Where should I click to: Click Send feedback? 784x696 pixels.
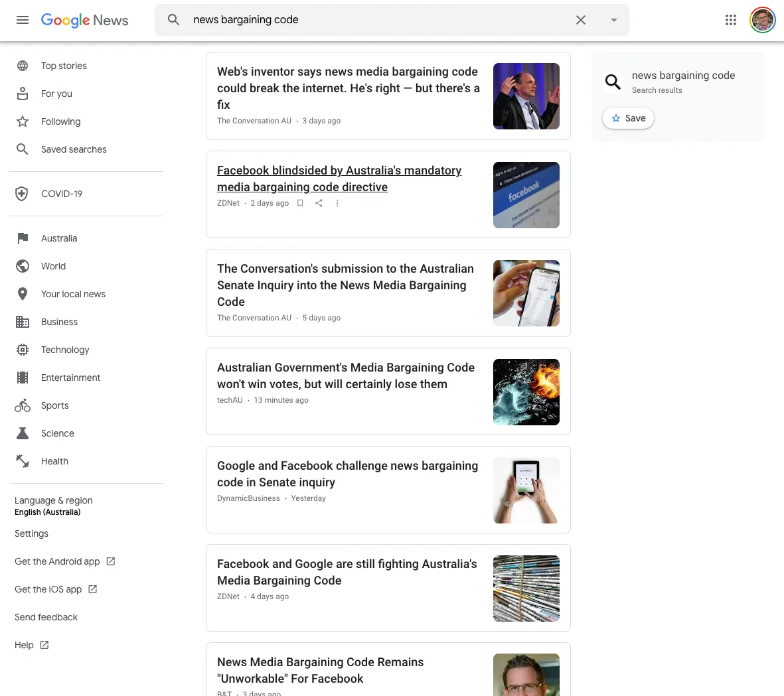click(x=46, y=617)
